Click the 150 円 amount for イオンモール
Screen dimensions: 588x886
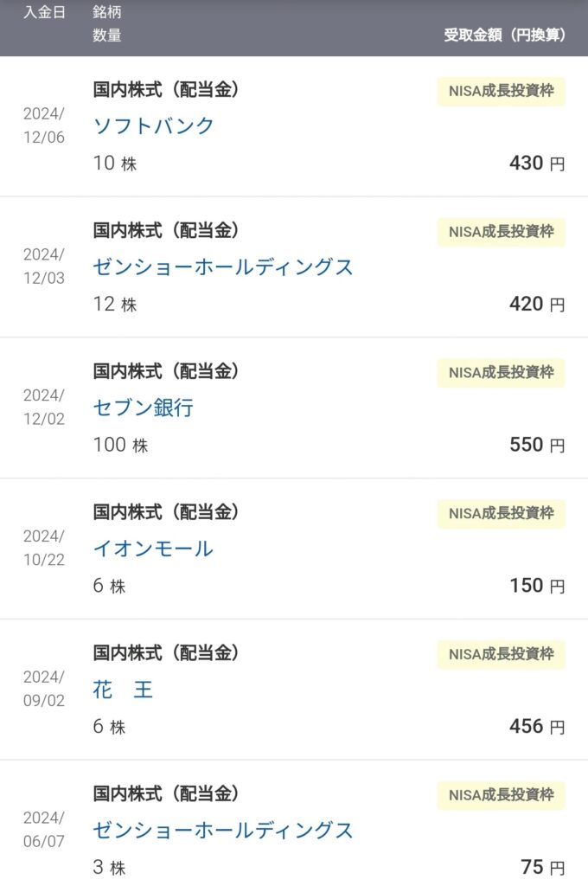537,586
